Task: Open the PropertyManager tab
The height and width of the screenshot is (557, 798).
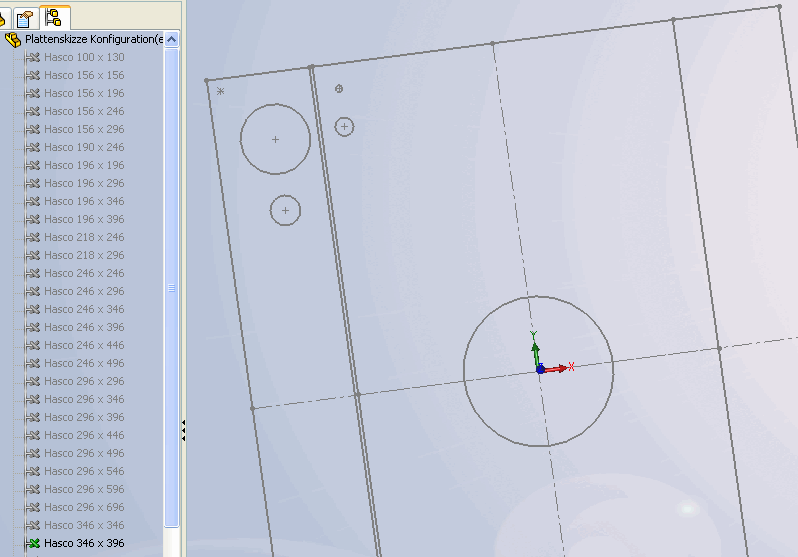Action: tap(24, 19)
